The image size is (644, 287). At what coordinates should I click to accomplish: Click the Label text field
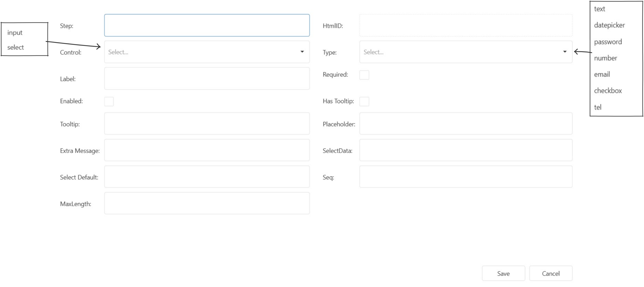(x=207, y=78)
